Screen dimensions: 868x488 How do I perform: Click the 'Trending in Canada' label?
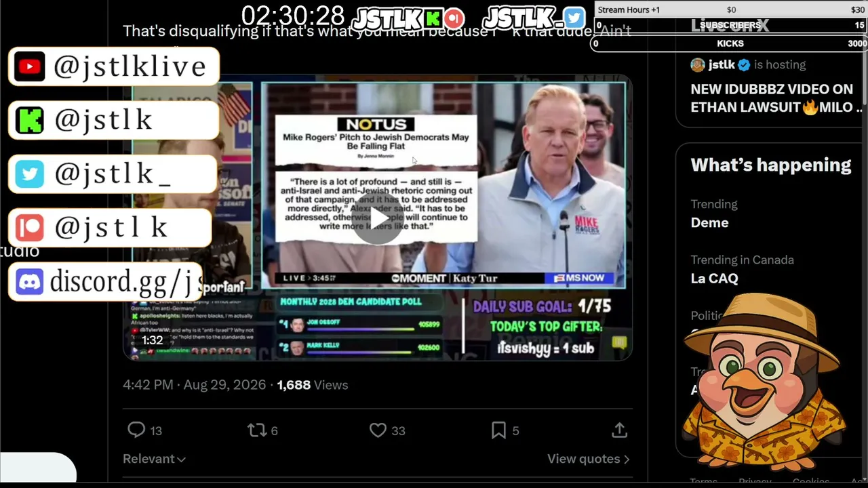742,260
